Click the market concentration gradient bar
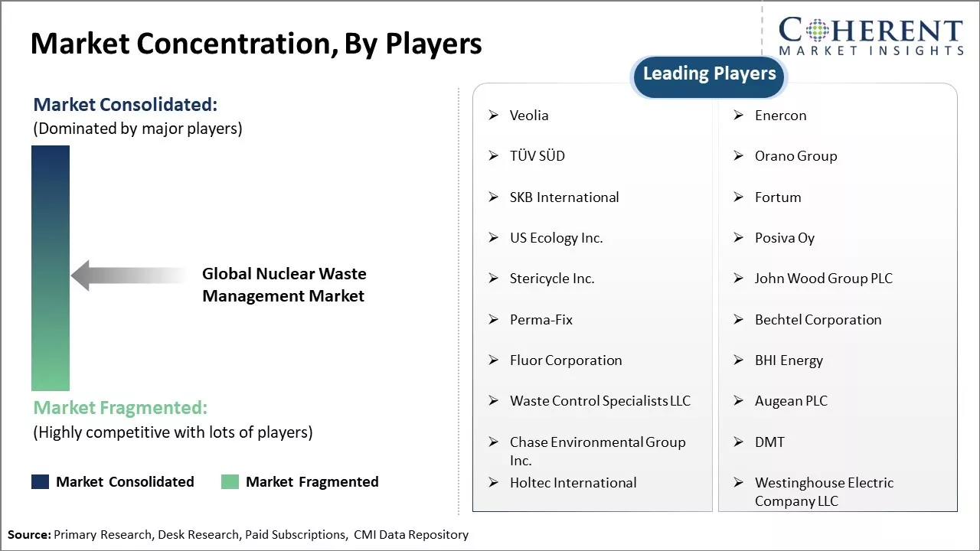 coord(51,268)
